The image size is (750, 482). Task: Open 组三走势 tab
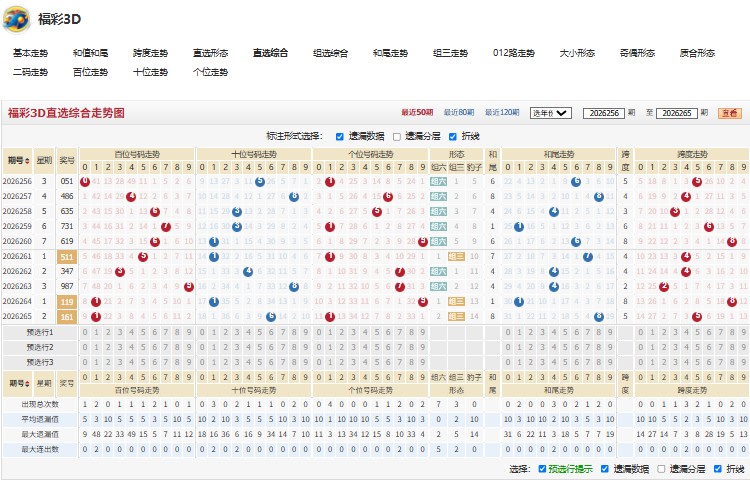click(x=450, y=53)
